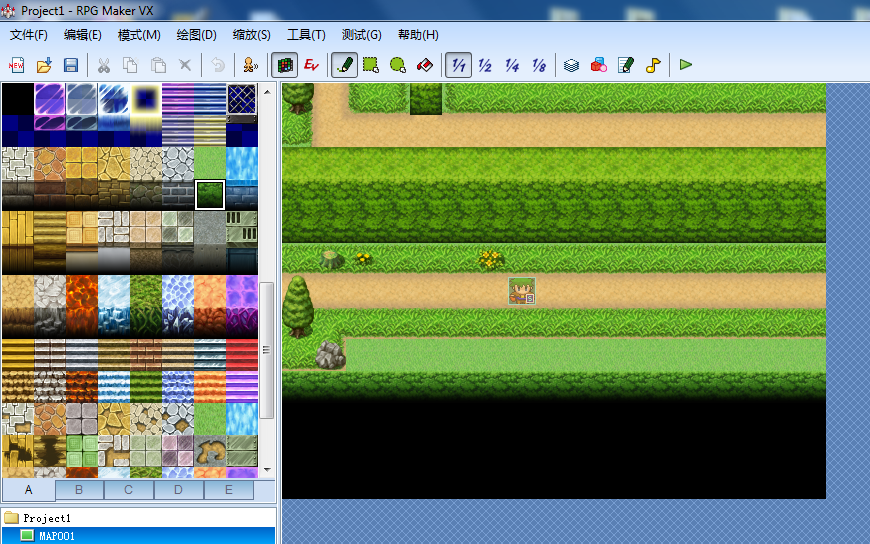The image size is (870, 544).
Task: Select the Flood Fill tool
Action: click(424, 65)
